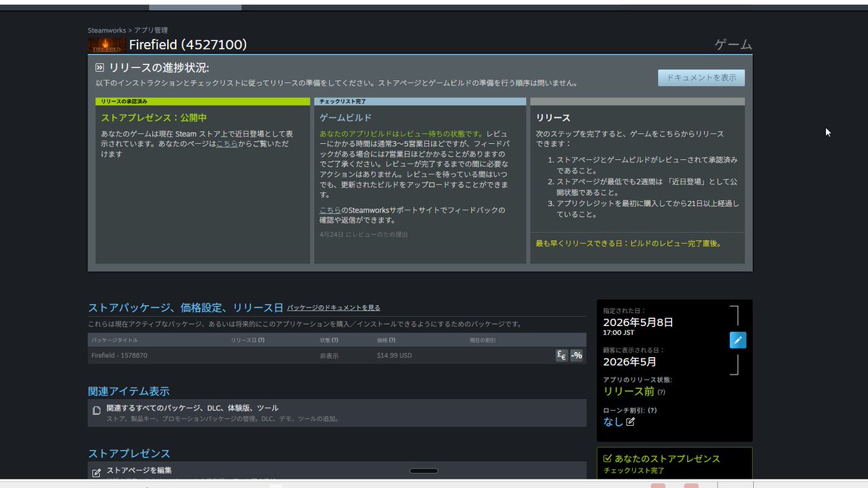868x488 pixels.
Task: Click the packages page icon in 関連アイテム表示
Action: pyautogui.click(x=97, y=411)
